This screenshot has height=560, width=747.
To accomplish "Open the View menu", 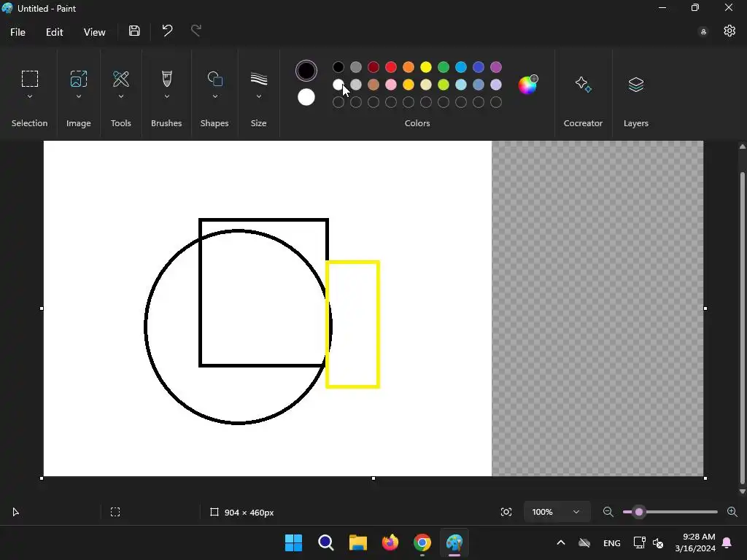I will coord(94,32).
